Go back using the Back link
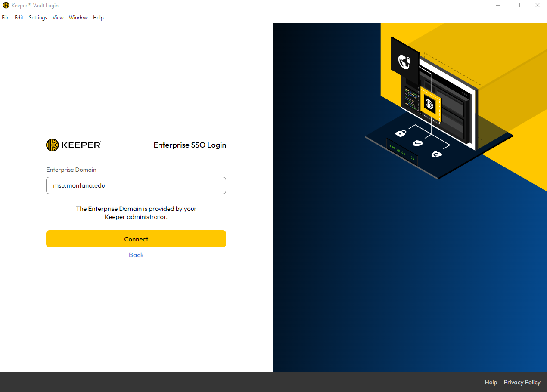This screenshot has height=392, width=547. pyautogui.click(x=136, y=255)
